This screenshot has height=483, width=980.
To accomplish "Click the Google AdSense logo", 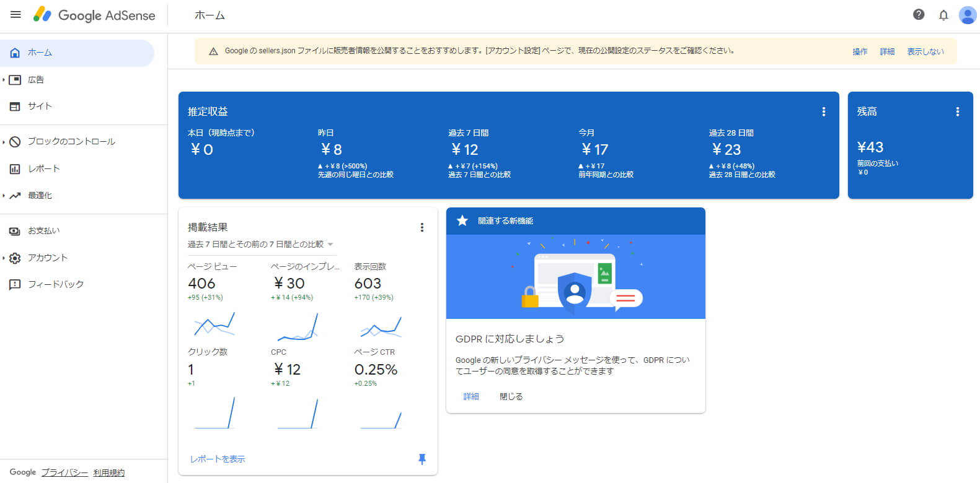I will 94,15.
